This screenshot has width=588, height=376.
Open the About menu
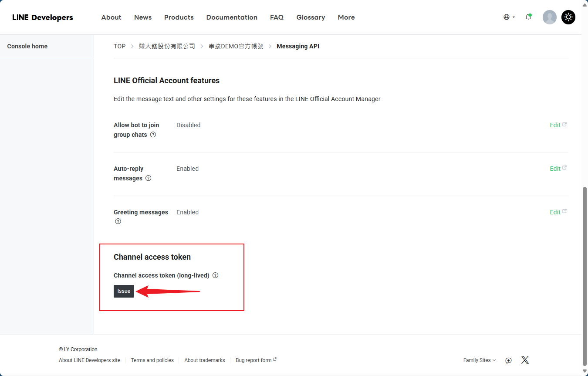click(x=112, y=17)
